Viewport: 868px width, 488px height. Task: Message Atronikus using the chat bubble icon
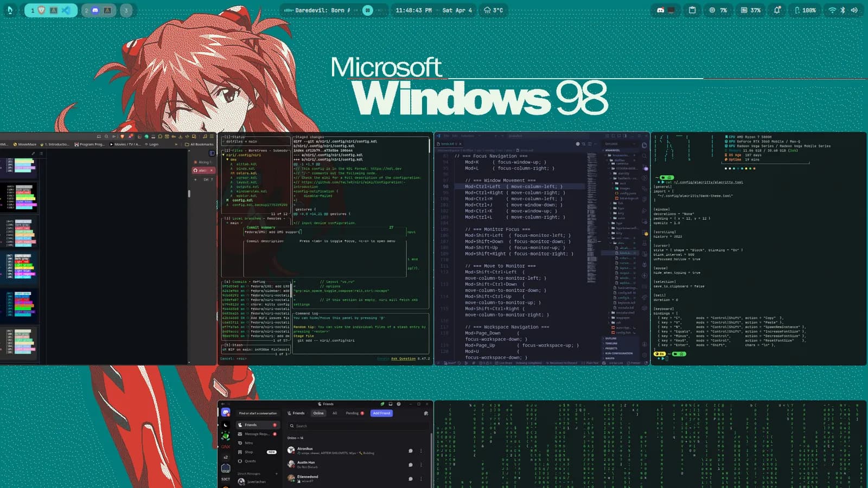(x=411, y=451)
